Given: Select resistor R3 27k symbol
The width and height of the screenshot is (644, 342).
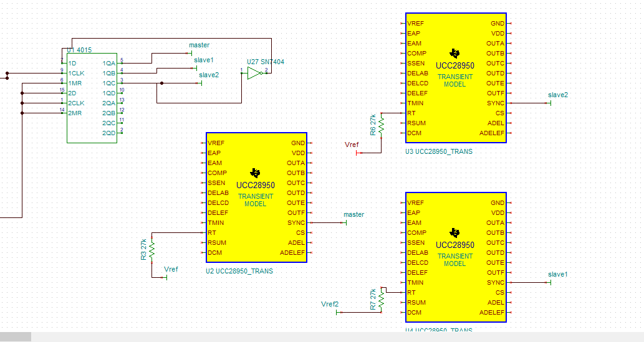Looking at the screenshot, I should tap(152, 249).
